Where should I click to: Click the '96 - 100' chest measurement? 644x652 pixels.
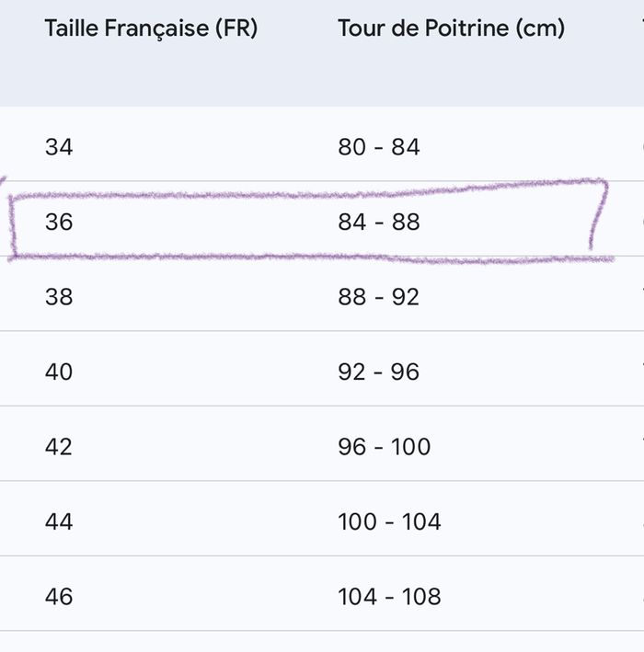point(385,447)
